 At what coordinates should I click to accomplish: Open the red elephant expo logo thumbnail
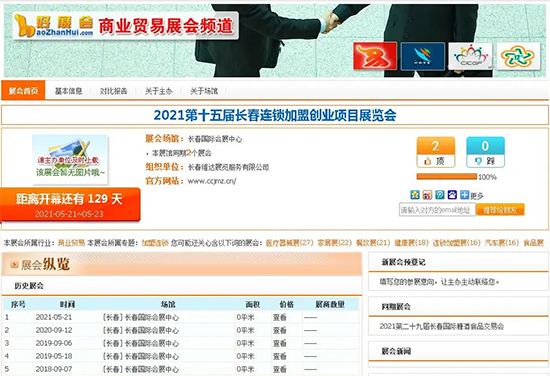(375, 56)
